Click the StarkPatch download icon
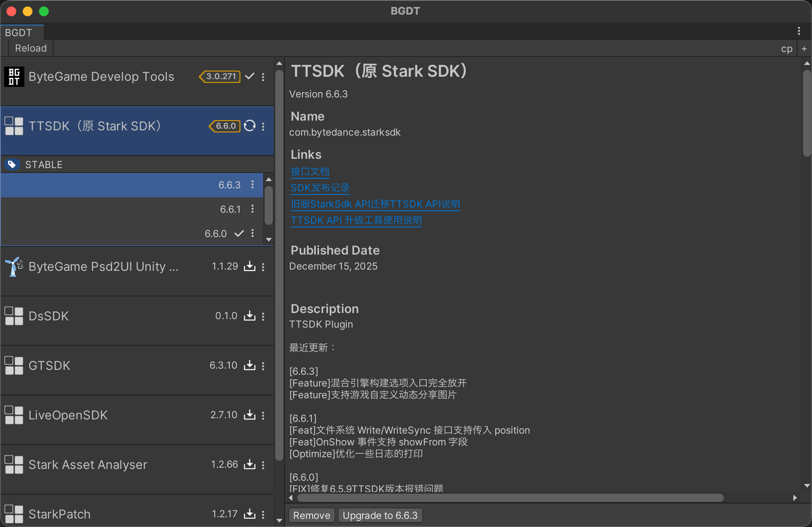This screenshot has height=527, width=812. tap(249, 514)
